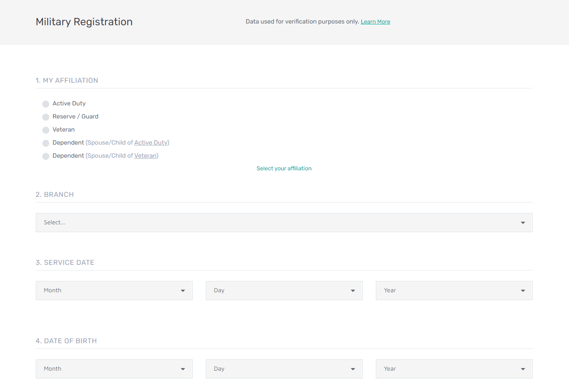Viewport: 569px width, 392px height.
Task: Click underlined Veteran text in Dependent option
Action: coord(145,156)
